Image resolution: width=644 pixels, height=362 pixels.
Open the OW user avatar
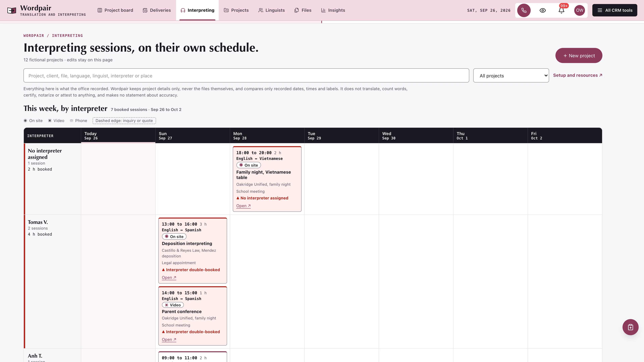[x=579, y=10]
